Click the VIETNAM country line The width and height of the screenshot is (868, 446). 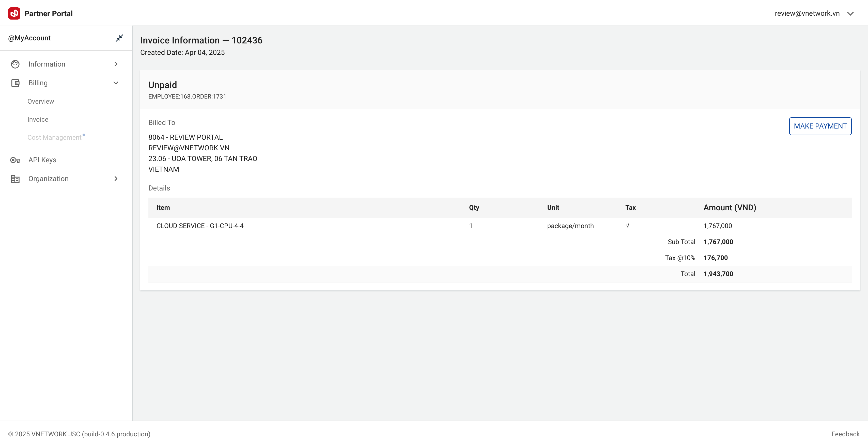(x=163, y=169)
